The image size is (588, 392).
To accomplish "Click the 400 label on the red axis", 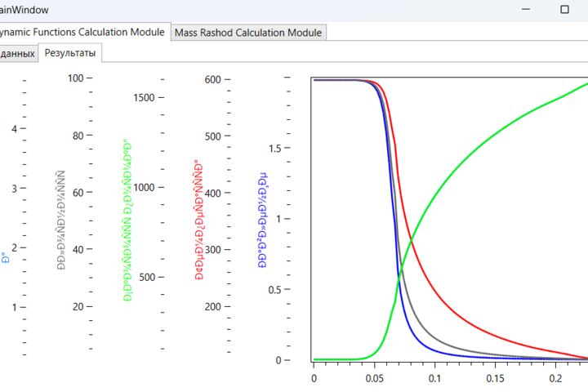I will click(212, 194).
